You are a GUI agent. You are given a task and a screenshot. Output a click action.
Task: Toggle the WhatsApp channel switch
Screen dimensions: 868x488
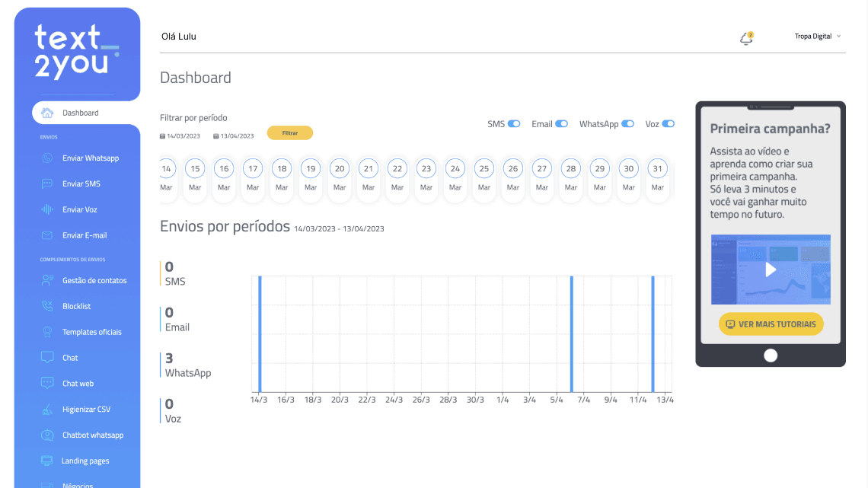pyautogui.click(x=627, y=124)
